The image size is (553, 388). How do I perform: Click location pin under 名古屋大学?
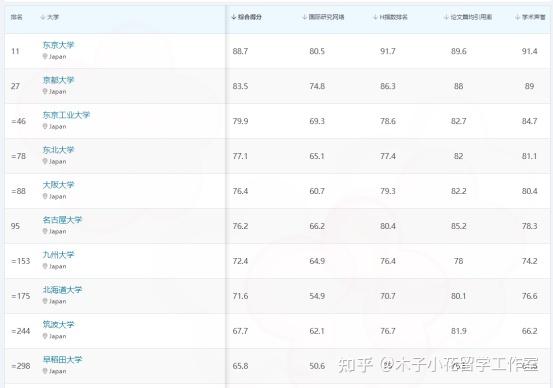(45, 231)
